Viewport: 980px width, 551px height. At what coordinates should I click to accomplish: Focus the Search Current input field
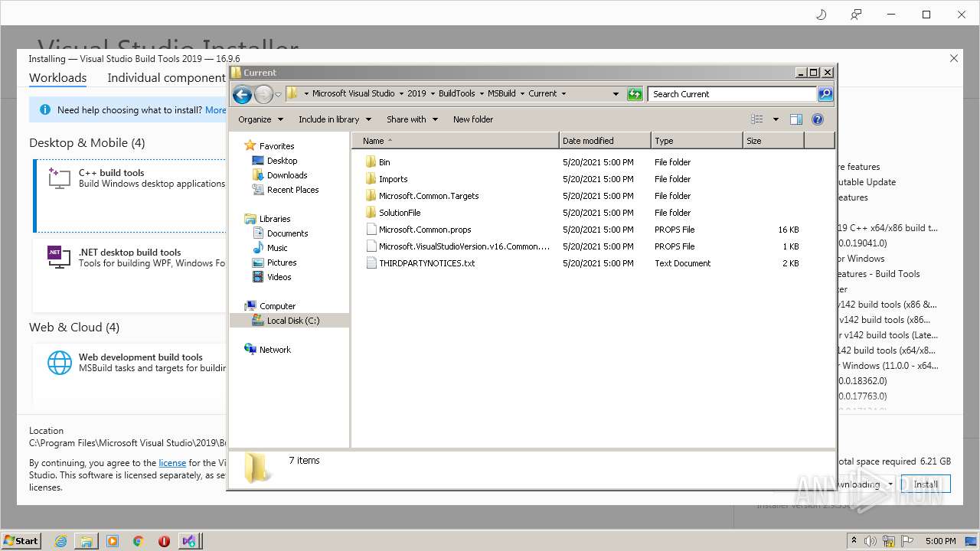pyautogui.click(x=733, y=94)
